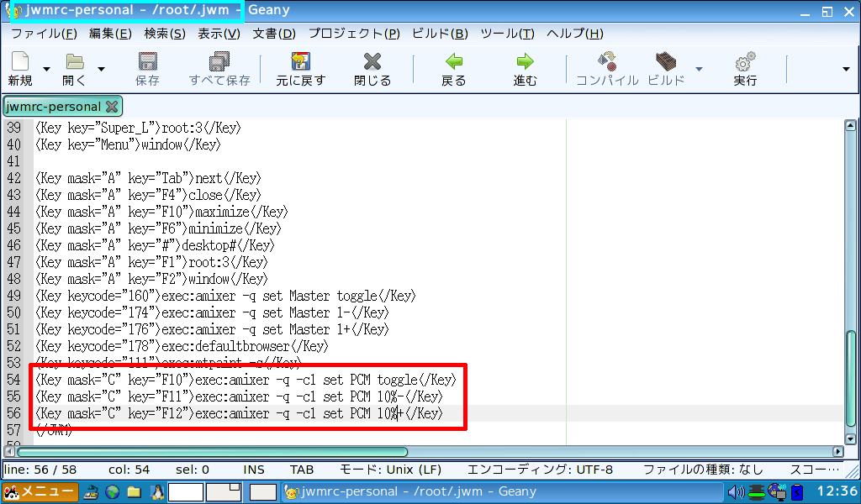861x504 pixels.
Task: Mute audio via the speaker tray icon
Action: 737,492
